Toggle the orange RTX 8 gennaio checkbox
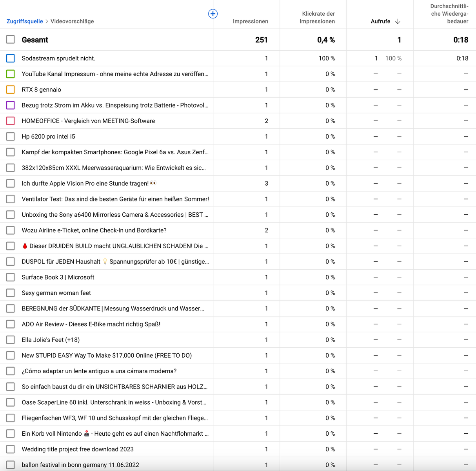Screen dimensions: 476x471 coord(11,89)
